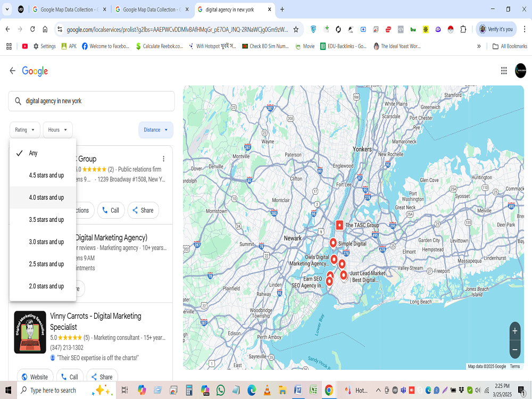The width and height of the screenshot is (532, 399).
Task: Open the Google account profile avatar
Action: pyautogui.click(x=520, y=71)
